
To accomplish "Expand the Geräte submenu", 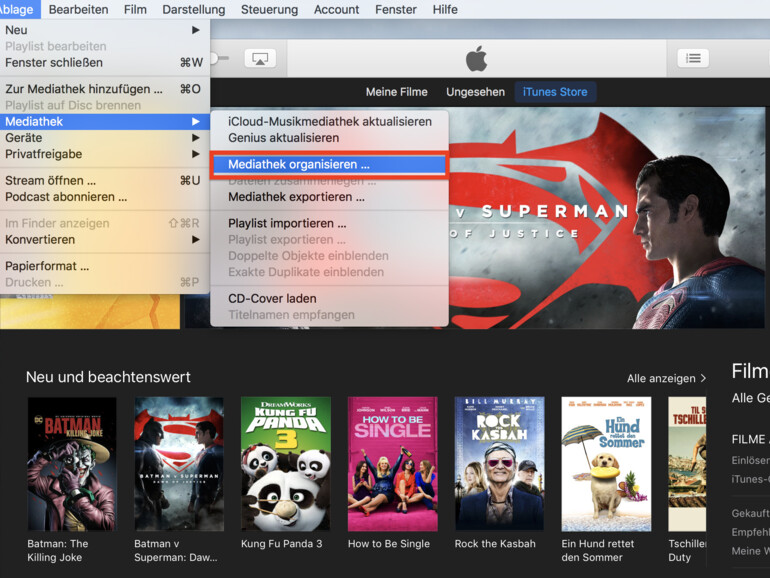I will 105,138.
